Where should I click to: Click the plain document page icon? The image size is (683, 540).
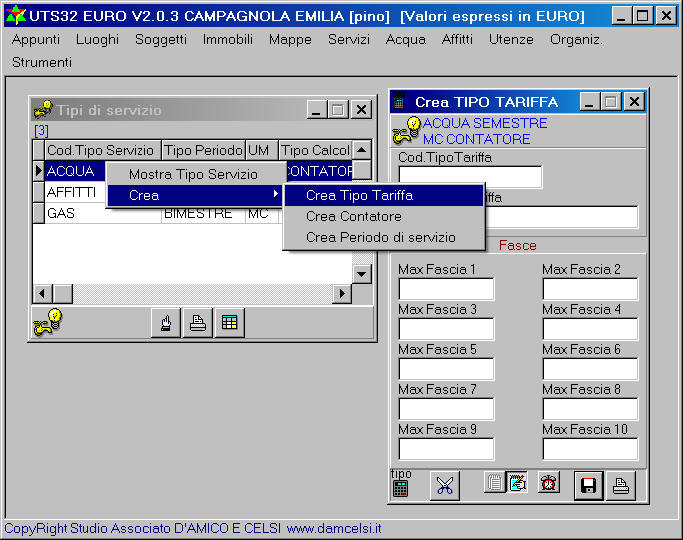click(x=494, y=483)
